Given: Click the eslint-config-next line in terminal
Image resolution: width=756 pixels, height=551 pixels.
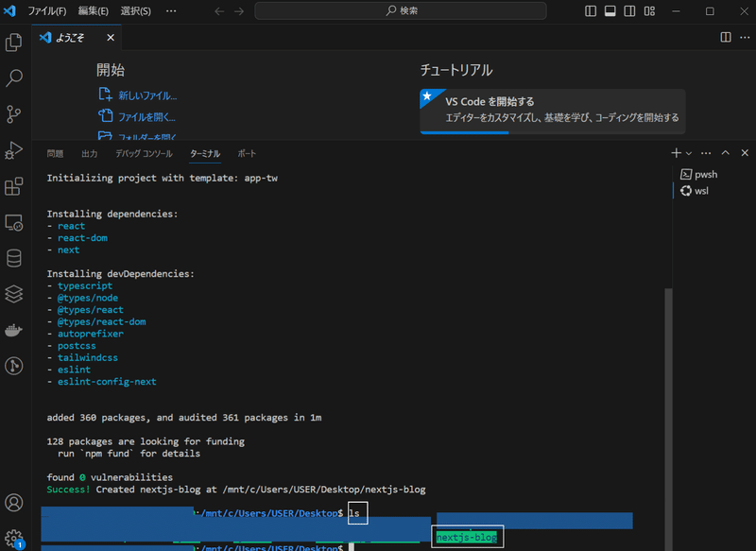Looking at the screenshot, I should 107,381.
